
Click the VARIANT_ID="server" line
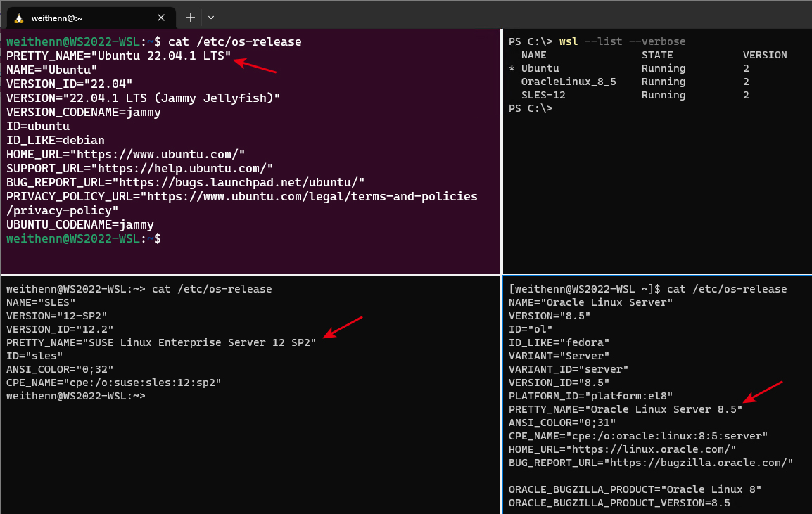569,370
